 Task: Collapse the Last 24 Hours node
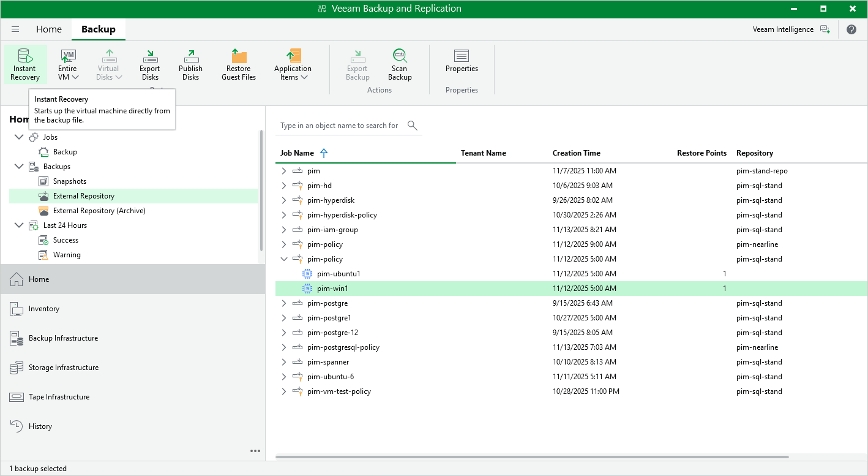point(18,225)
